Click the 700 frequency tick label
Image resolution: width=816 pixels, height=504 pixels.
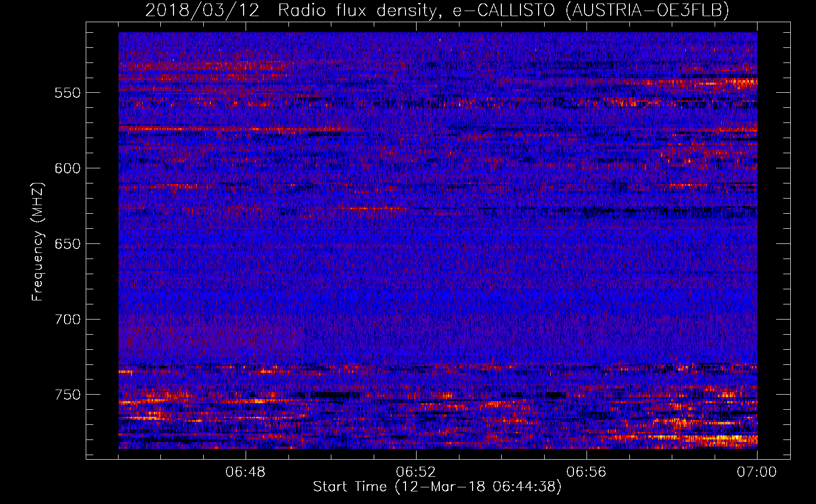[68, 320]
